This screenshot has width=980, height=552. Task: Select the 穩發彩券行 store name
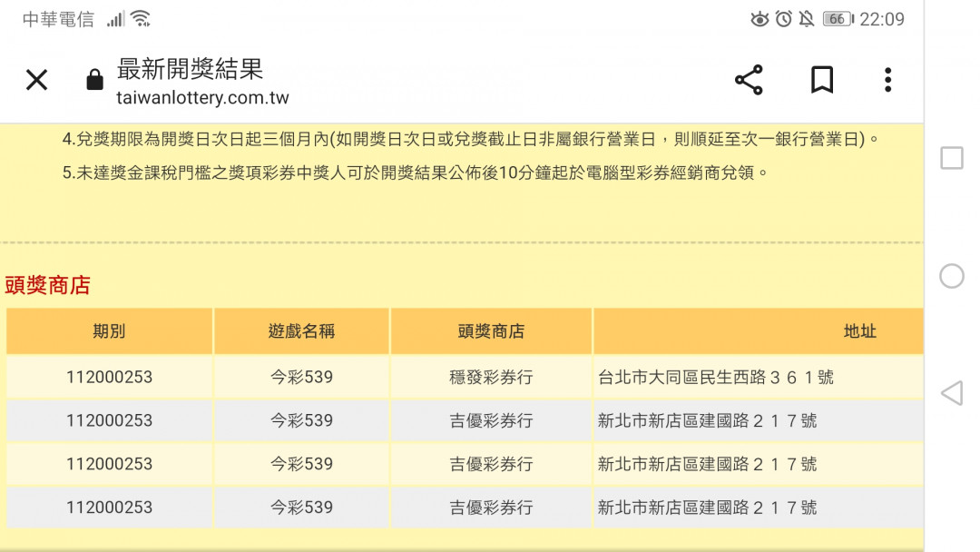click(x=491, y=377)
